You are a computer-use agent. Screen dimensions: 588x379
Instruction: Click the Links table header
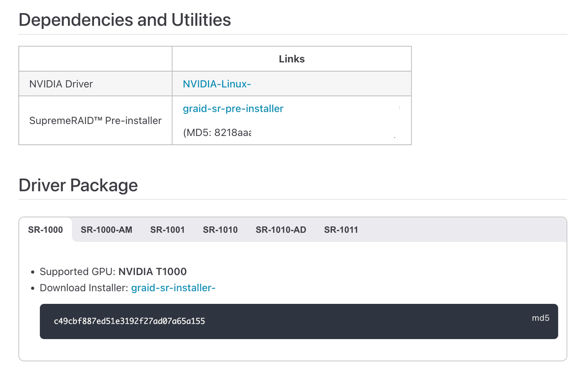click(x=291, y=59)
